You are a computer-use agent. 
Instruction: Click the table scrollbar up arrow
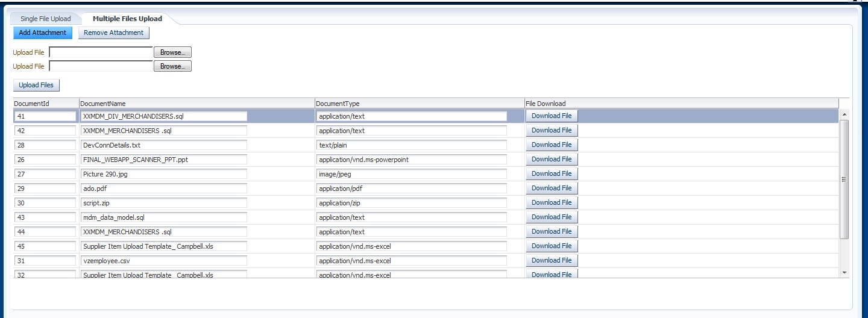pos(844,114)
